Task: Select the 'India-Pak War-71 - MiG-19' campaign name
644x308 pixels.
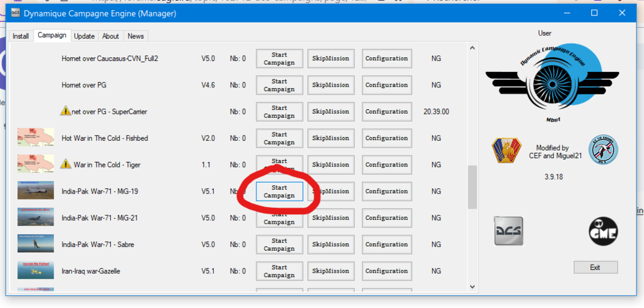Action: point(99,192)
